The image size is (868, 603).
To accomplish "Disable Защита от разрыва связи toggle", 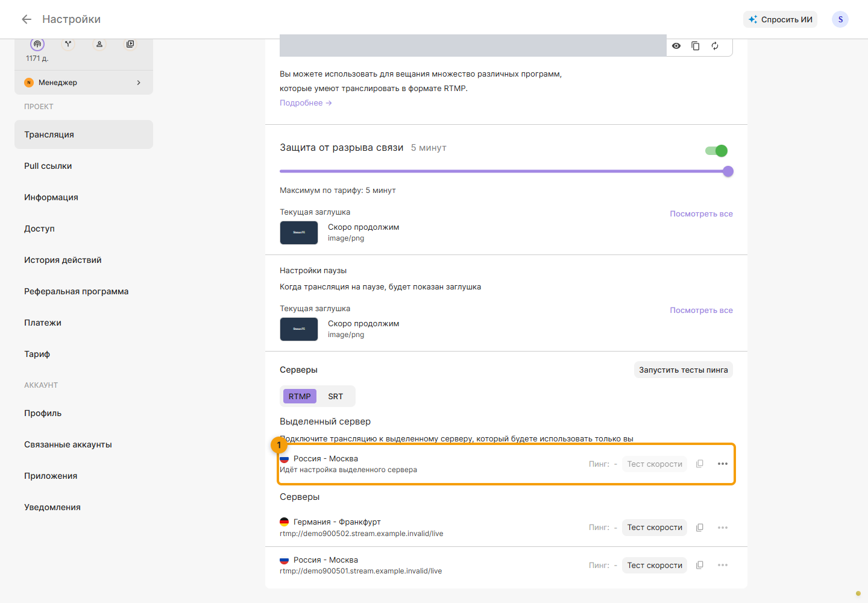I will click(717, 151).
